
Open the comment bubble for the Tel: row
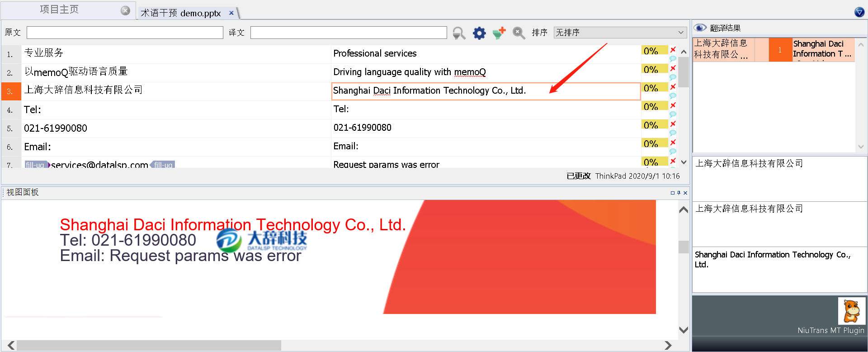tap(673, 114)
